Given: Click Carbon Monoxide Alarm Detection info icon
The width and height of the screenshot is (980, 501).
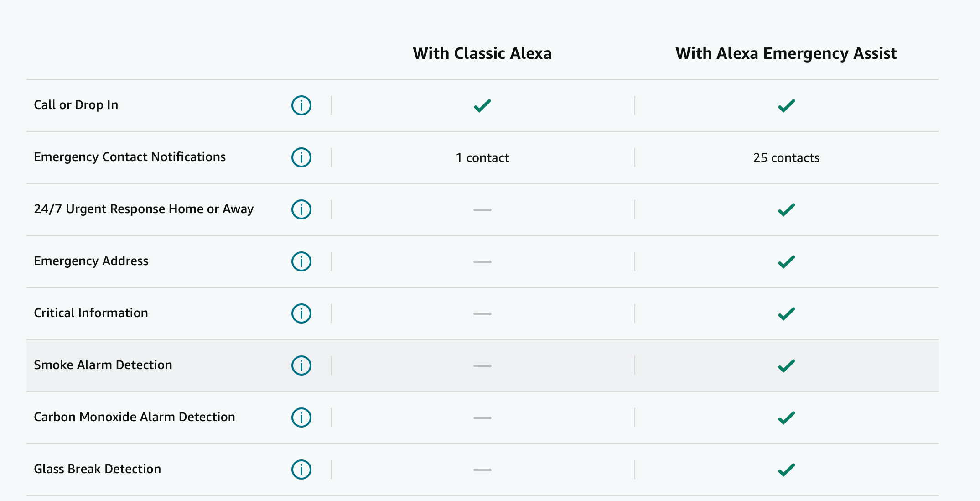Looking at the screenshot, I should pos(301,417).
